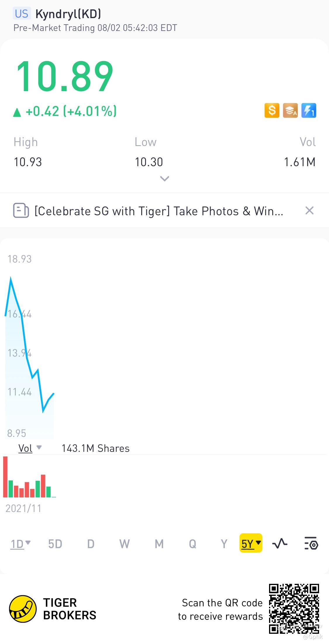The image size is (329, 644).
Task: Open Celebrate SG with Tiger promo link
Action: pos(159,211)
